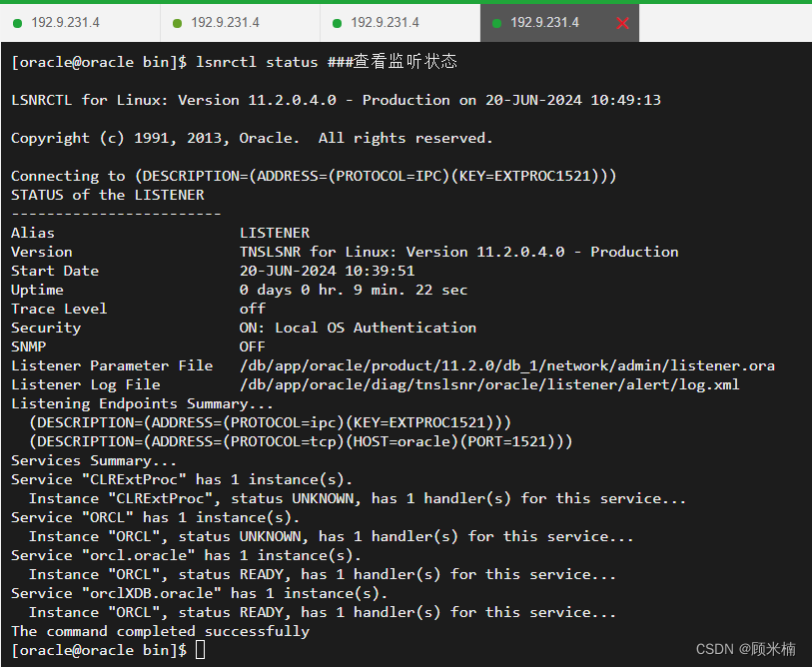This screenshot has height=667, width=812.
Task: Click green status dot on the active tab
Action: click(496, 23)
